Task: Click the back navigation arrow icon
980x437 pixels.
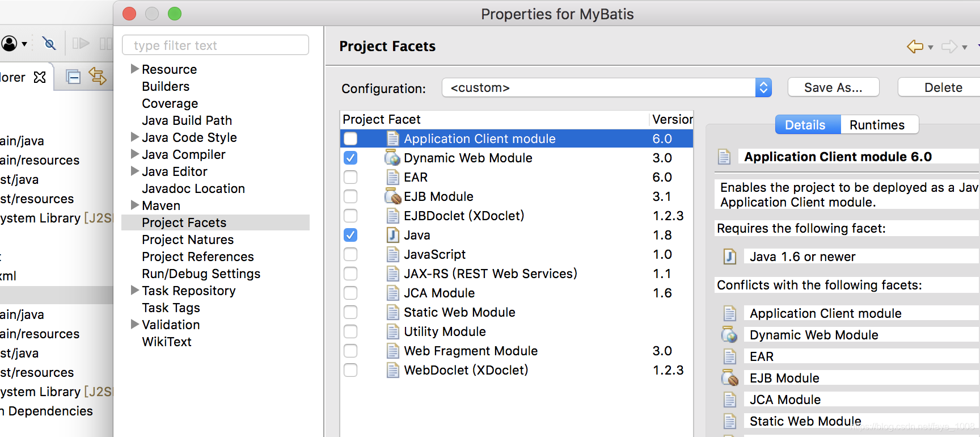Action: [915, 47]
